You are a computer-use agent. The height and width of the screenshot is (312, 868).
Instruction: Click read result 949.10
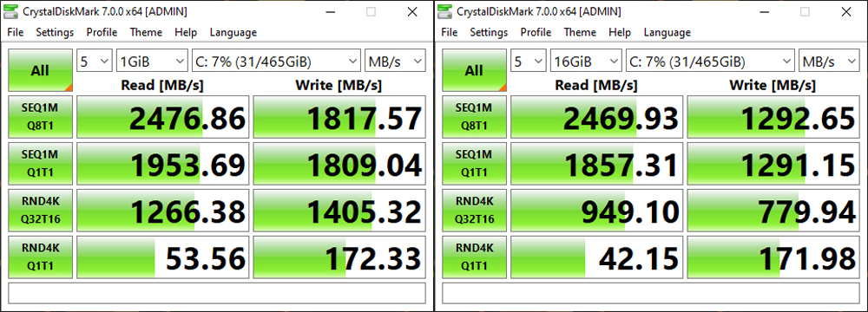[597, 211]
